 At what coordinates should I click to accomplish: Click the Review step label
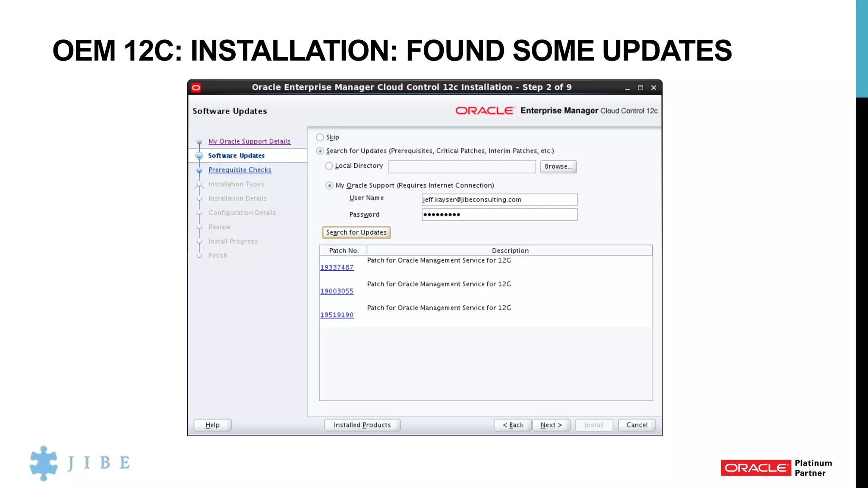pos(219,227)
